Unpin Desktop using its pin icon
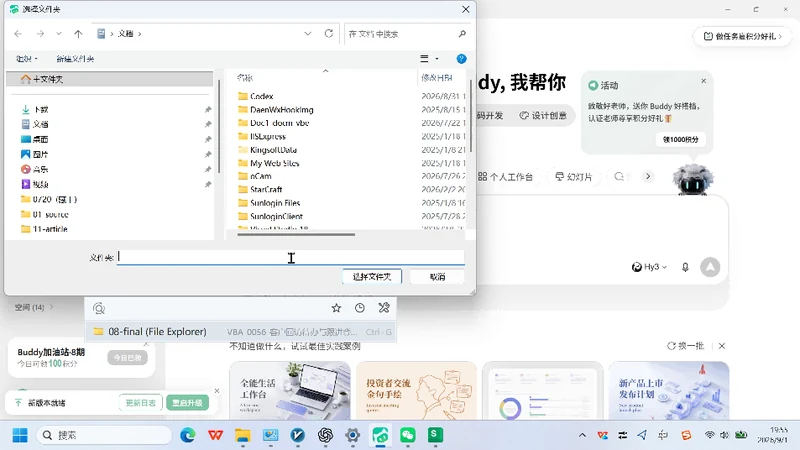This screenshot has height=450, width=800. pyautogui.click(x=208, y=139)
